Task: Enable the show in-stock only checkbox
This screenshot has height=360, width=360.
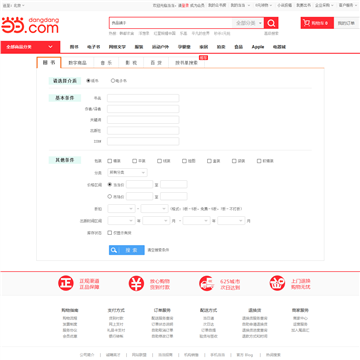Action: coord(109,233)
